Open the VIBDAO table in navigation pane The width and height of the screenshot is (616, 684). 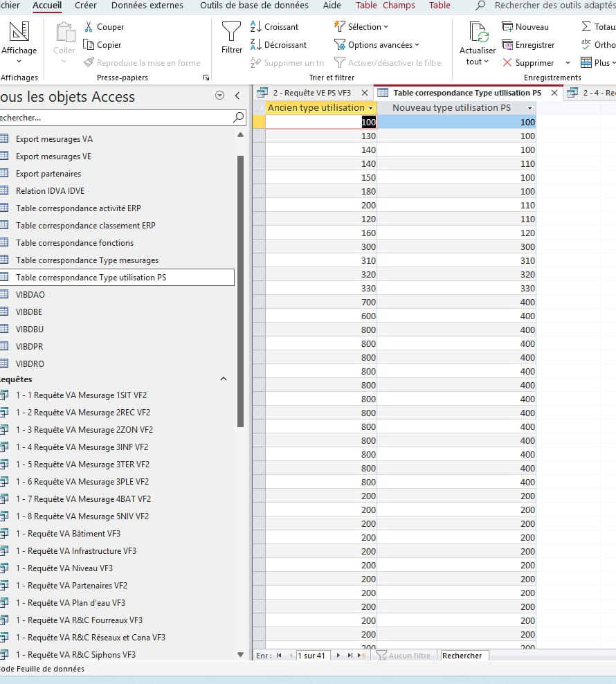click(x=30, y=295)
